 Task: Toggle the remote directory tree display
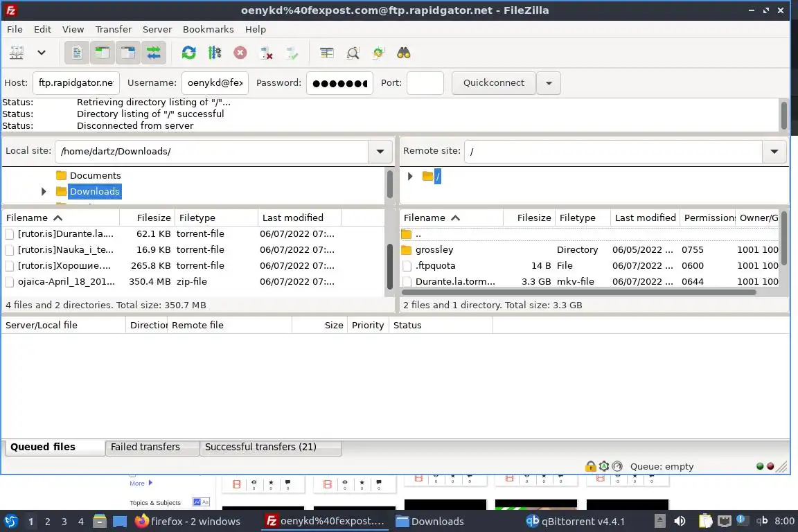click(127, 53)
